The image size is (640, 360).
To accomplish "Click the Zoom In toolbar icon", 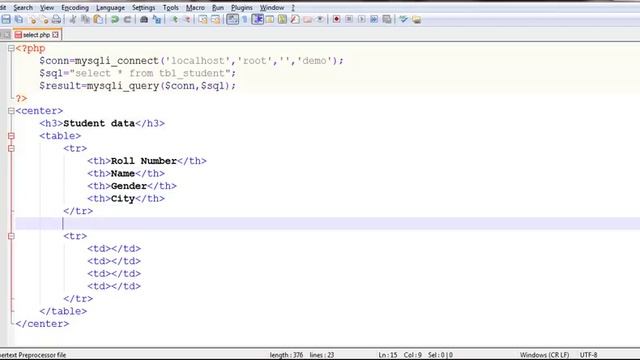I will 174,19.
